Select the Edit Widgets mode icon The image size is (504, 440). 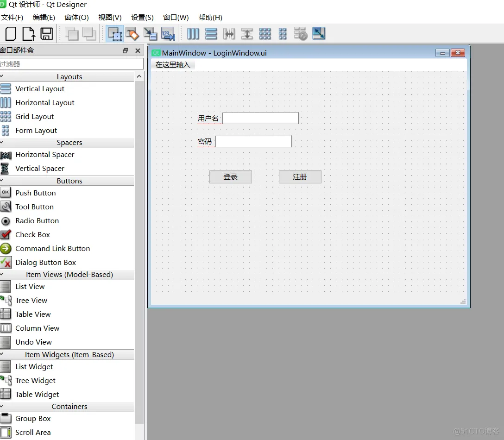(114, 34)
